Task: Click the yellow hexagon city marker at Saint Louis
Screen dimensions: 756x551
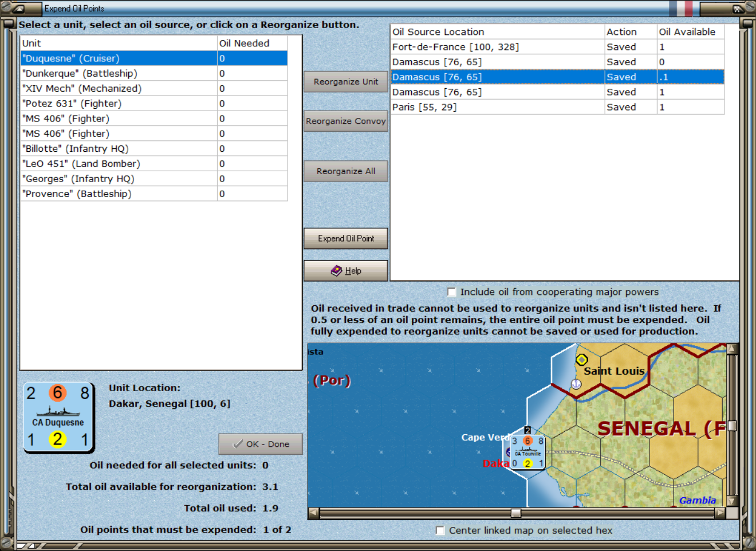Action: coord(581,360)
